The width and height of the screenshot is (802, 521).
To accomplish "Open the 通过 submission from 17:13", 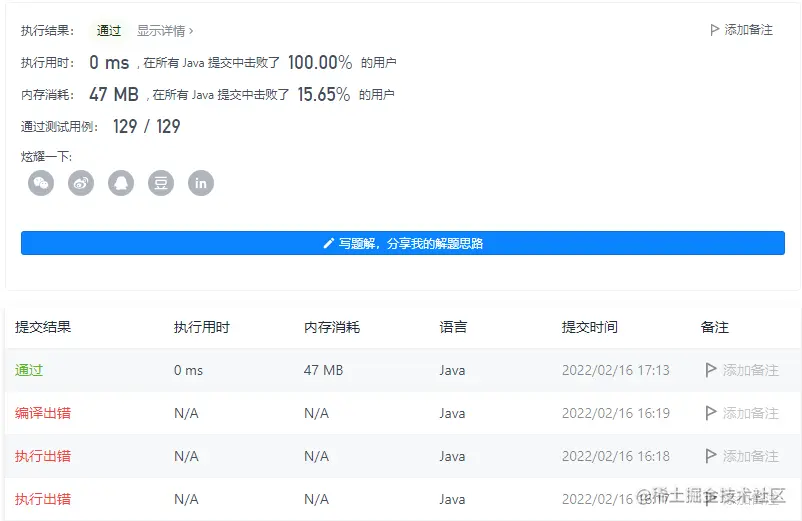I will (x=29, y=370).
